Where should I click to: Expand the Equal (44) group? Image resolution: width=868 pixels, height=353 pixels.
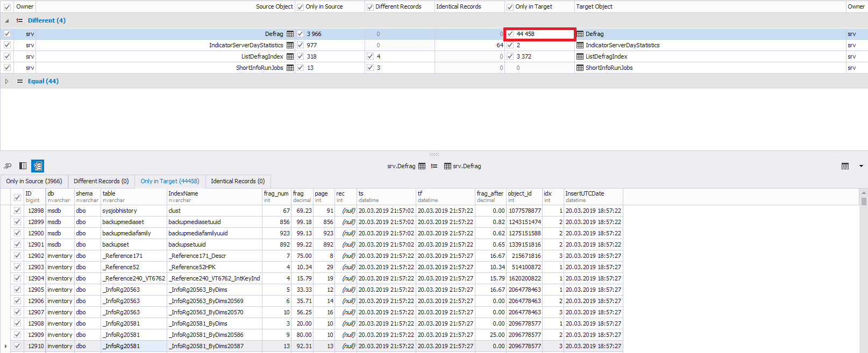(7, 81)
